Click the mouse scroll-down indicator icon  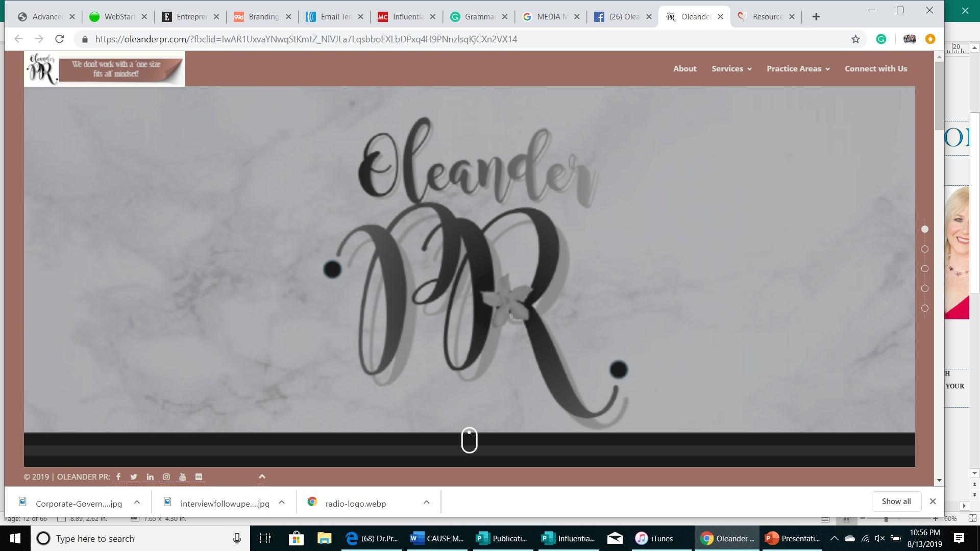469,440
